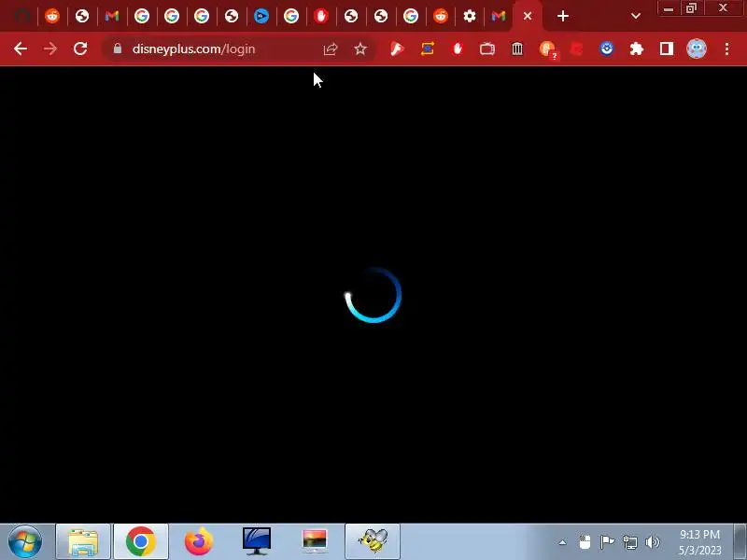The width and height of the screenshot is (747, 560).
Task: Toggle the Chrome side panel
Action: (x=667, y=49)
